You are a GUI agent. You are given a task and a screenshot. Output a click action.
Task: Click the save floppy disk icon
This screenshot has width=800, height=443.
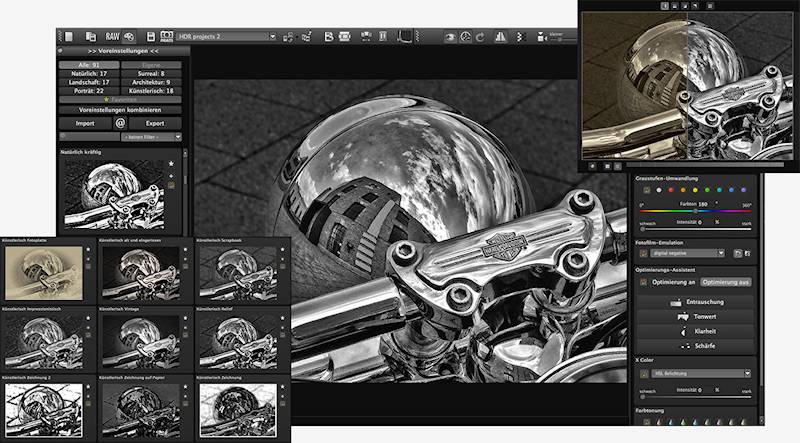point(151,37)
